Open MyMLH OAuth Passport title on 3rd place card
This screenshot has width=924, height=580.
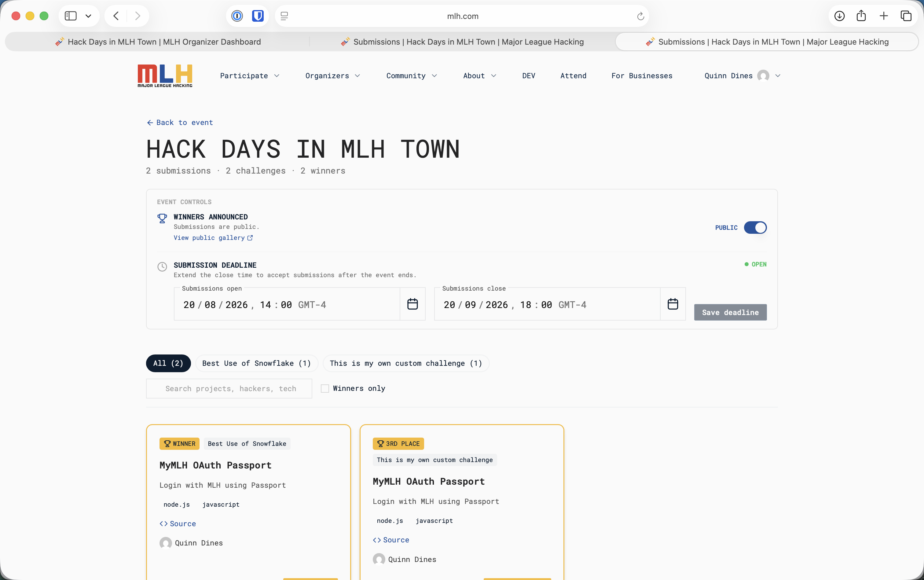click(428, 481)
